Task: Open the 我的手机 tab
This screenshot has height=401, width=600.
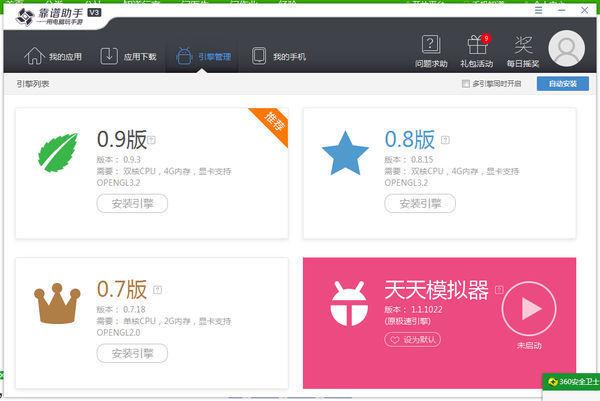Action: [279, 56]
